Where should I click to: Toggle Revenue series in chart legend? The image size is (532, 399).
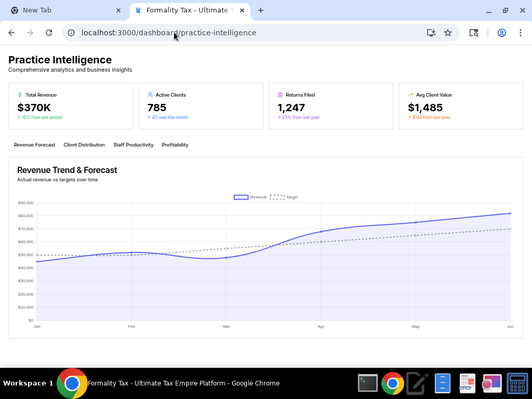point(250,197)
